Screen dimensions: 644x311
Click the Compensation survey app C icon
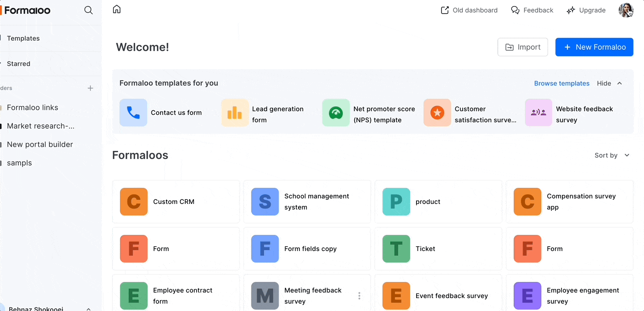point(527,202)
